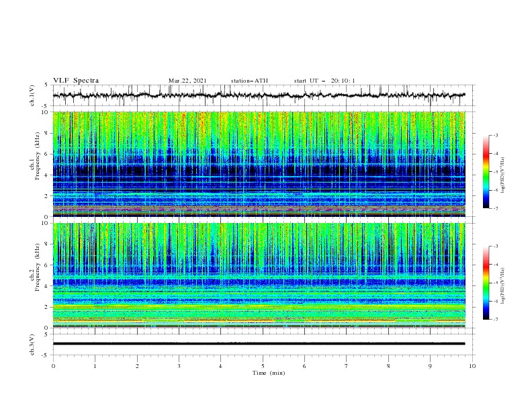Click the ch.2 PSD color scale bar
This screenshot has height=411, width=532.
[486, 283]
